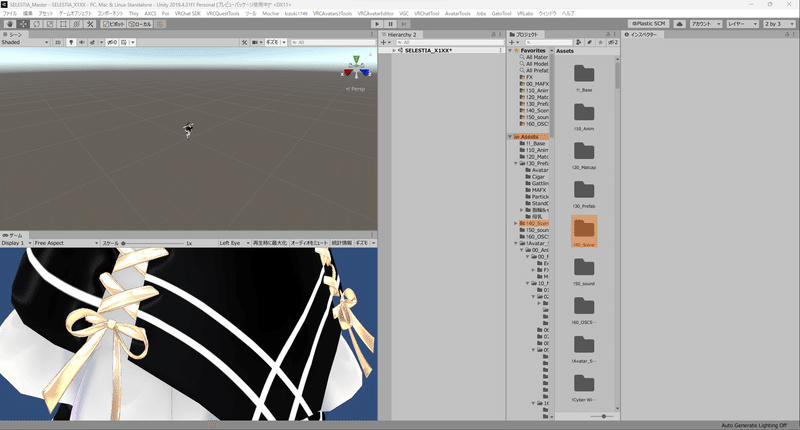Switch to the Game tab
Image resolution: width=800 pixels, height=430 pixels.
pyautogui.click(x=13, y=235)
